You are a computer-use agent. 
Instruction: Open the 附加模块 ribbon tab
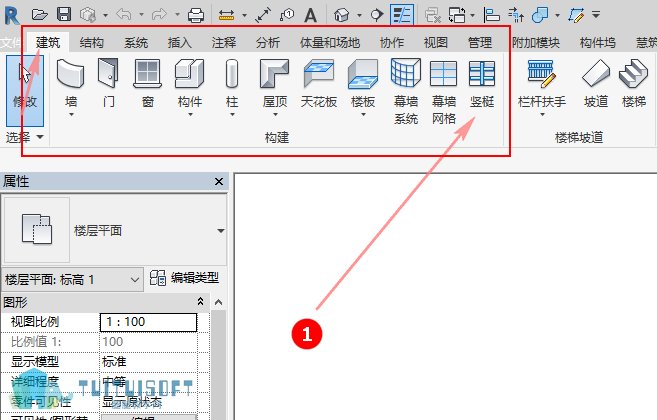536,42
